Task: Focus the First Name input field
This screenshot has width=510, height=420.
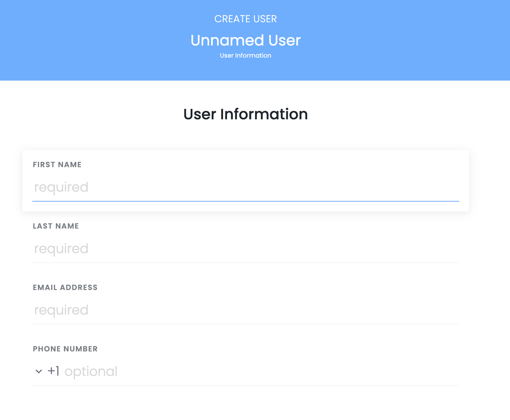Action: 245,187
